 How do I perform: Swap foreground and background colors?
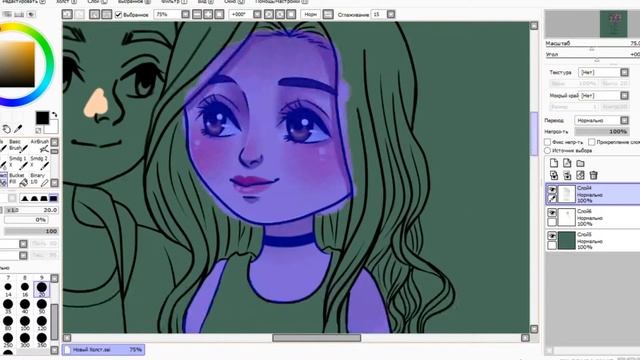tap(55, 115)
